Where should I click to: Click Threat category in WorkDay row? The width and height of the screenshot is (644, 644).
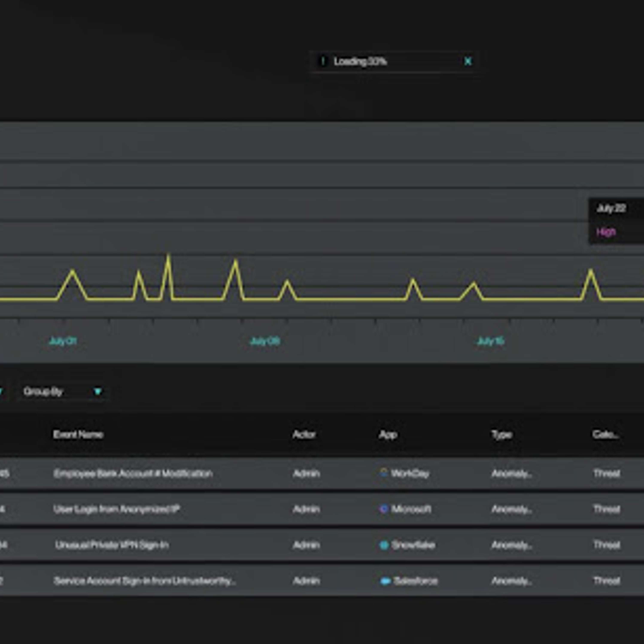[607, 473]
